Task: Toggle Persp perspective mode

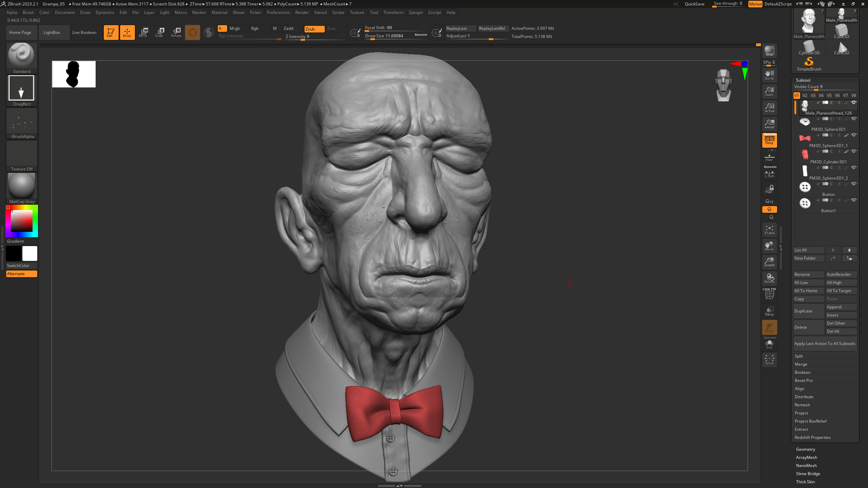Action: 769,140
